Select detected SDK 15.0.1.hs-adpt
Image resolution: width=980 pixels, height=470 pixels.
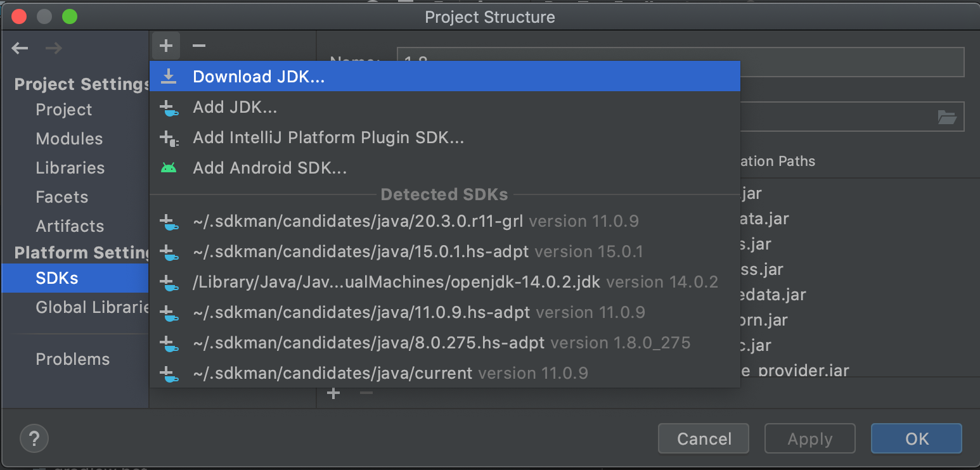coord(445,251)
